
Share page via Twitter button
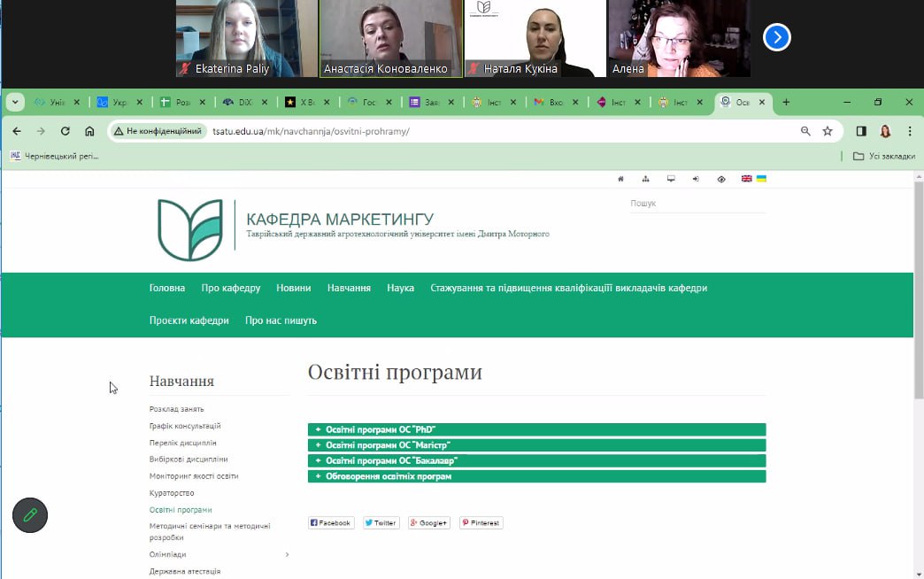click(381, 523)
